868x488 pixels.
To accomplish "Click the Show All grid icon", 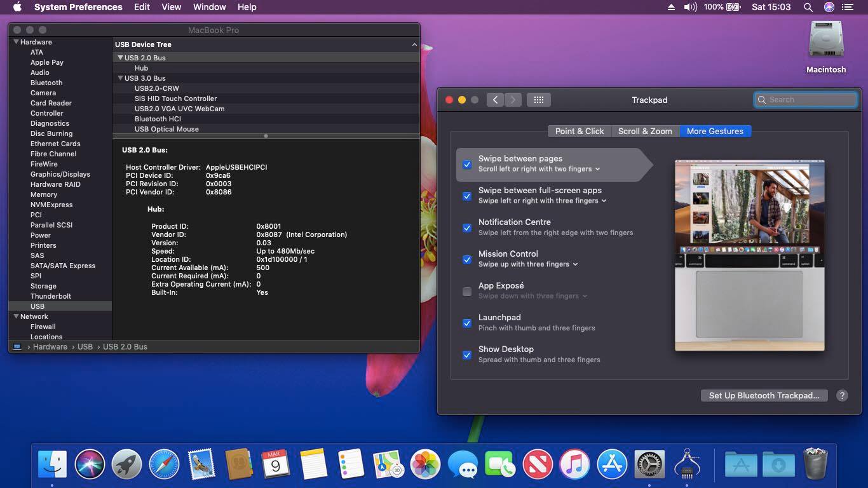I will [x=538, y=100].
